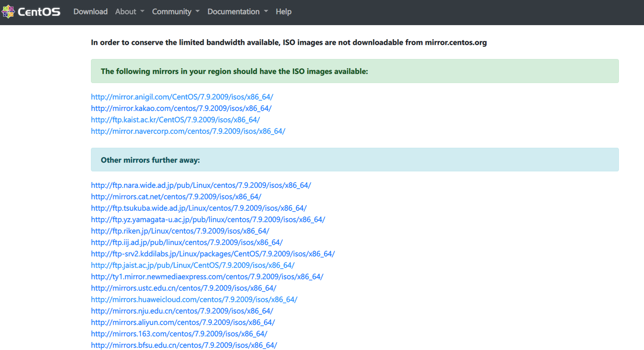Open the mirrors.nju.edu.cn mirror link
Screen dimensions: 644x350
182,311
